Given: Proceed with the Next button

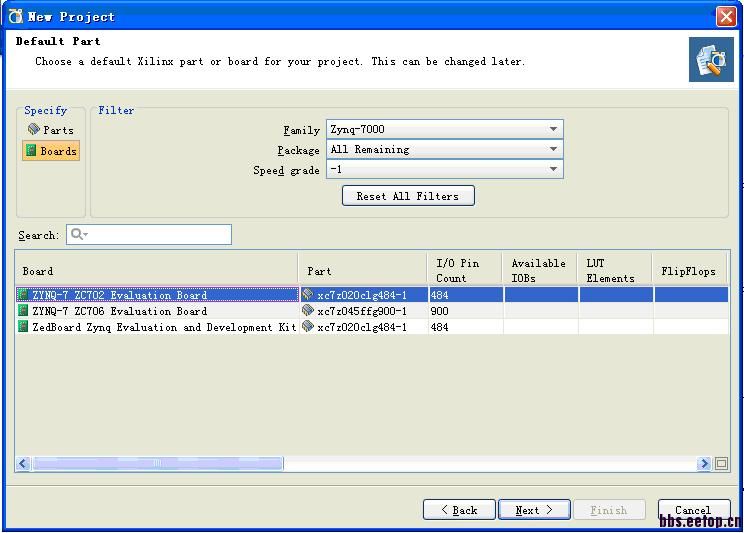Looking at the screenshot, I should point(534,510).
